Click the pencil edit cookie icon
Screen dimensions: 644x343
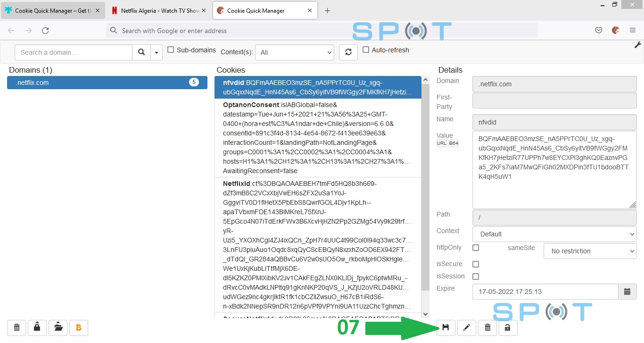[467, 327]
